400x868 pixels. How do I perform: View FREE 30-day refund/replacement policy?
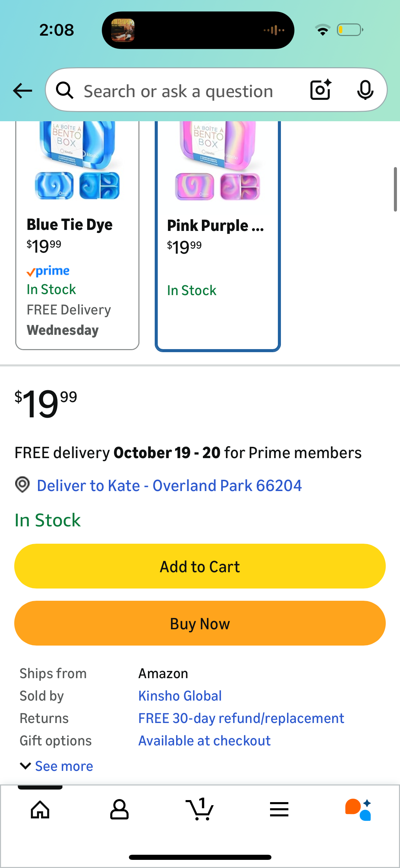pos(241,718)
